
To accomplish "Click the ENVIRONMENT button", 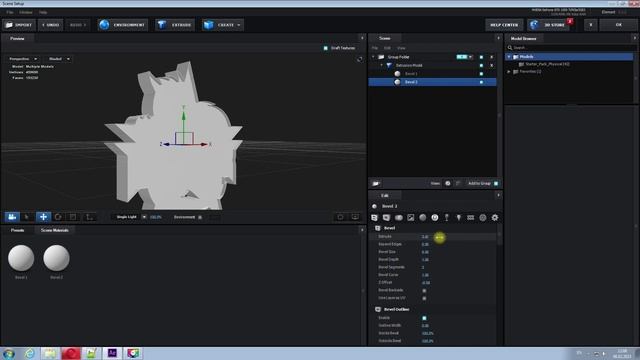I will point(122,25).
